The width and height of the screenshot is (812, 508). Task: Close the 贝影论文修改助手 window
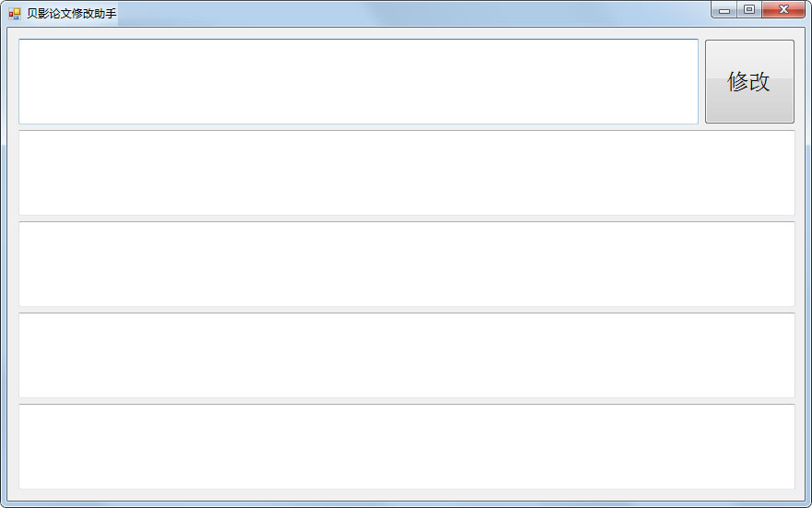tap(783, 10)
